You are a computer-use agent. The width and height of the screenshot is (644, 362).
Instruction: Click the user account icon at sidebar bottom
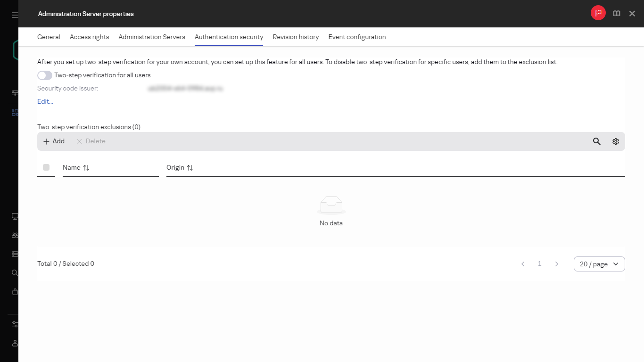(x=14, y=343)
